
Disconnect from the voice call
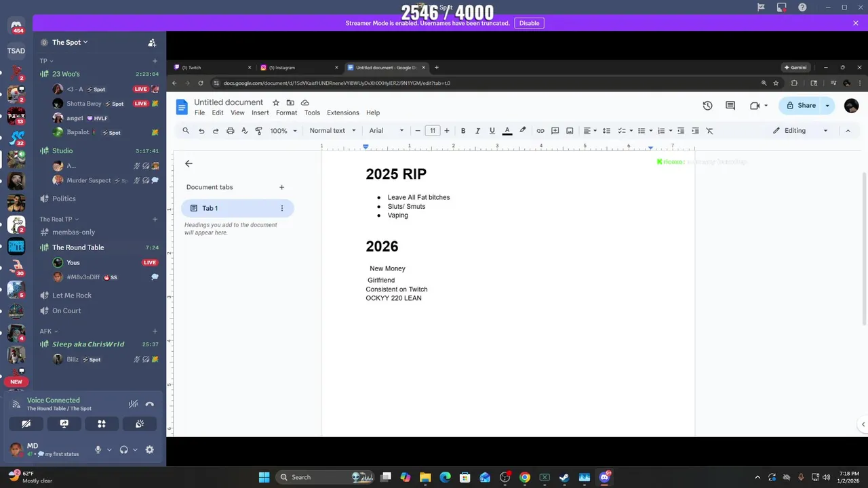[150, 404]
